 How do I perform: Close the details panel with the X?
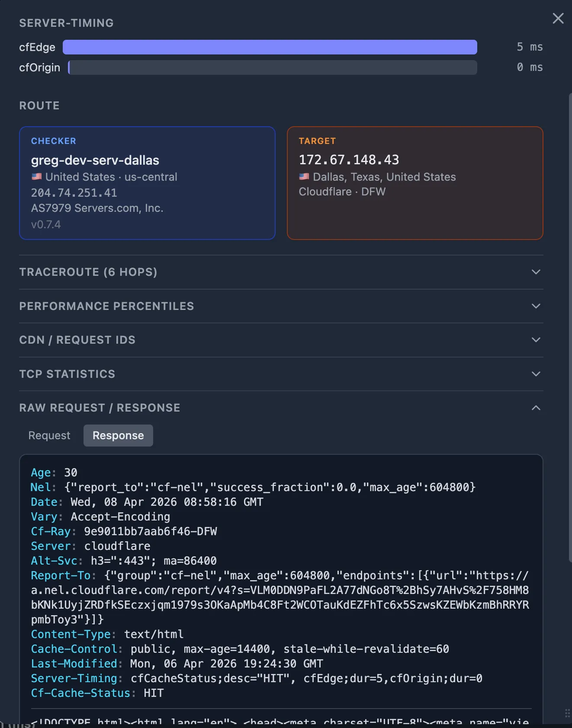tap(558, 18)
